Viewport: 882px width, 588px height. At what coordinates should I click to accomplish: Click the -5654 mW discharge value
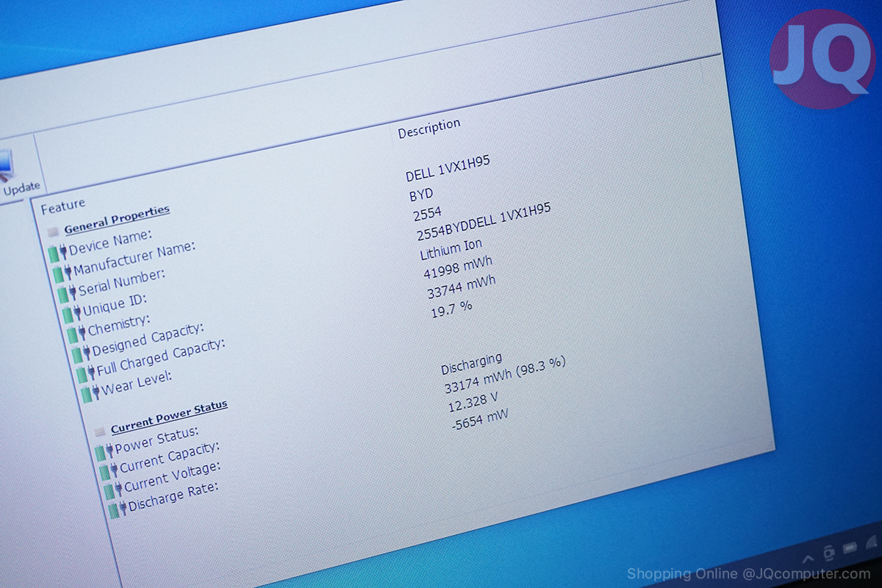pos(480,420)
